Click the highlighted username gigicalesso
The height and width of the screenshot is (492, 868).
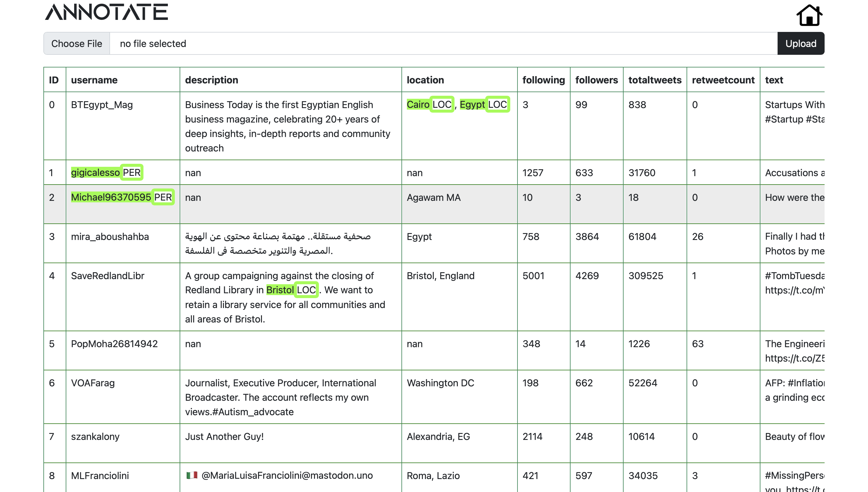coord(95,172)
